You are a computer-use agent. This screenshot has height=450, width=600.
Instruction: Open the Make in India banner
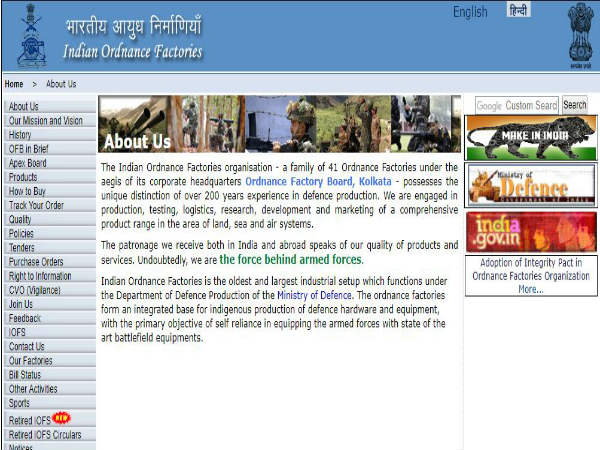(531, 137)
